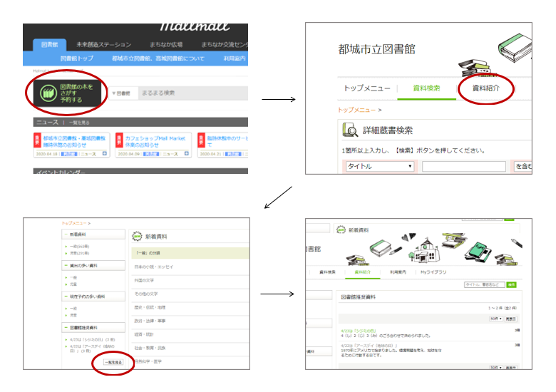Select green 資料紹介 tab on the 図書館推奨資料 page
Viewport: 556px width, 392px height.
coord(362,272)
